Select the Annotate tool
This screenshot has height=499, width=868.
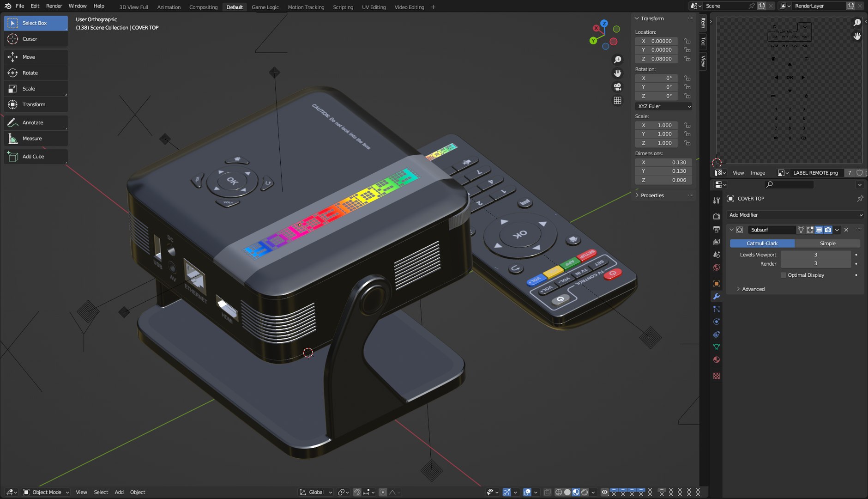36,122
